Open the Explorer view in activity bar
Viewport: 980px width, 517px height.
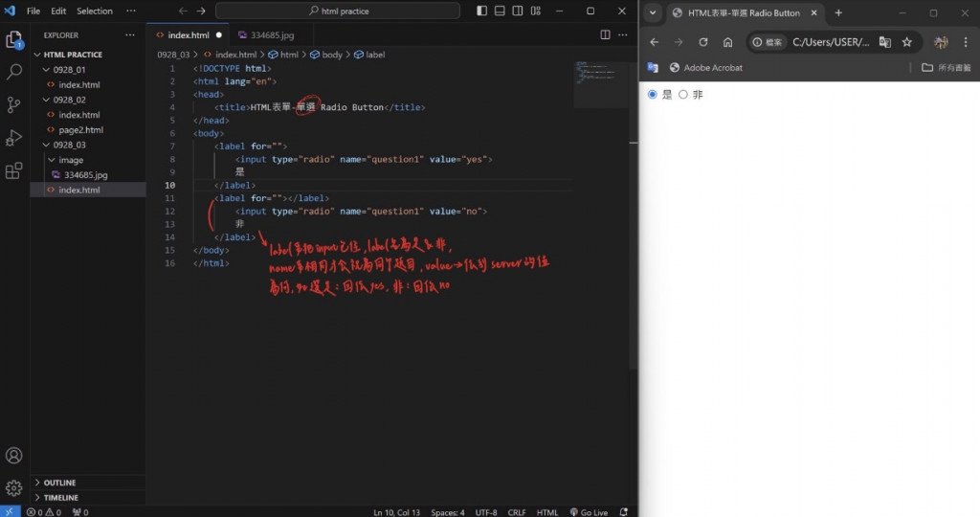pyautogui.click(x=13, y=40)
